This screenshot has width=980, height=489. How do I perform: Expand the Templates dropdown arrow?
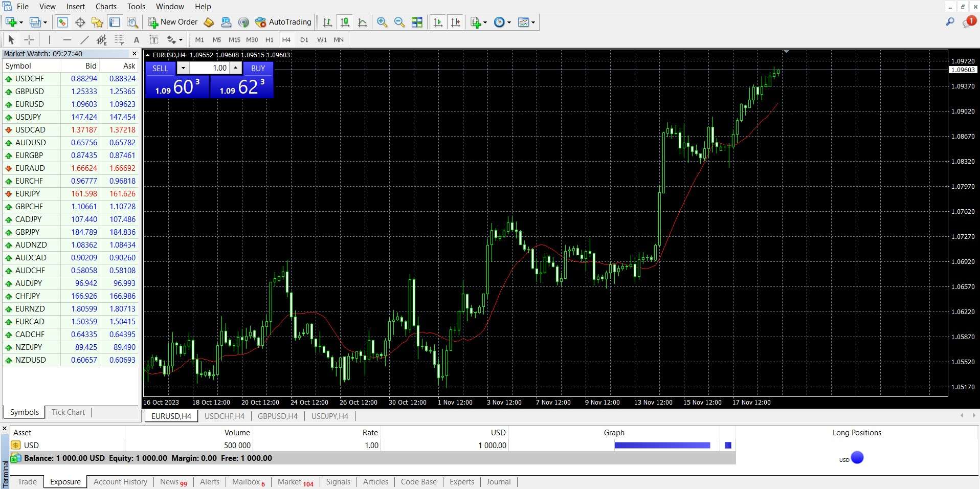pos(533,23)
